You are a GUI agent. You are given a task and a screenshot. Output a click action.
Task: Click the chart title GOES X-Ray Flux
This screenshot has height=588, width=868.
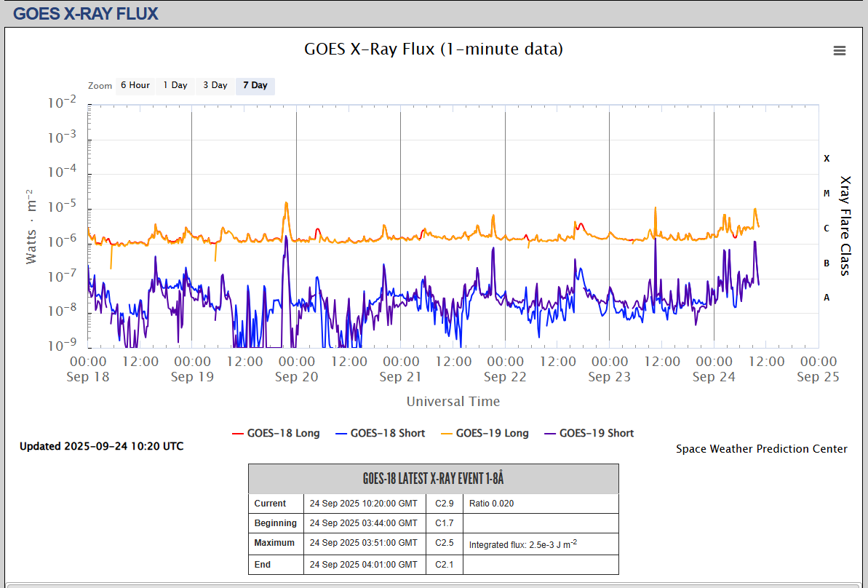433,49
